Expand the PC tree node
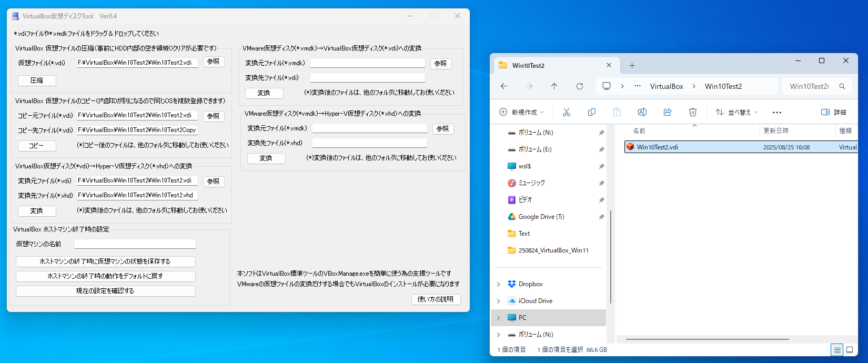 498,318
